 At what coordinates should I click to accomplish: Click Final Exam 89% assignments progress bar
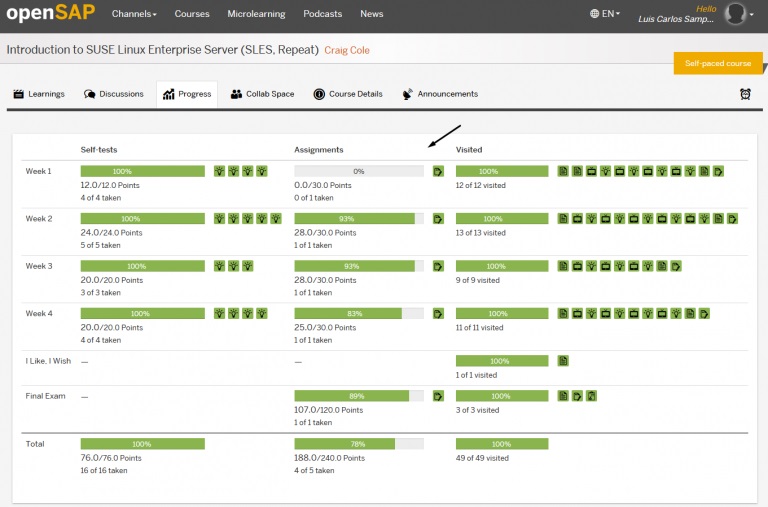pyautogui.click(x=359, y=396)
